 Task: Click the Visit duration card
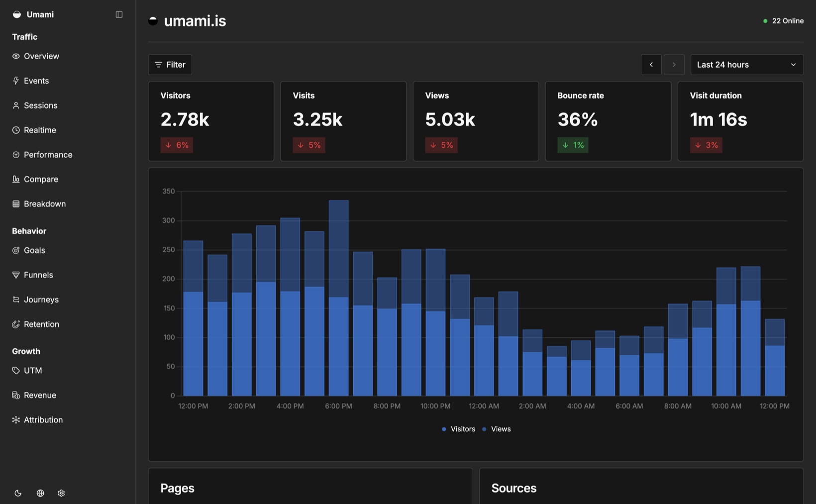click(x=740, y=121)
